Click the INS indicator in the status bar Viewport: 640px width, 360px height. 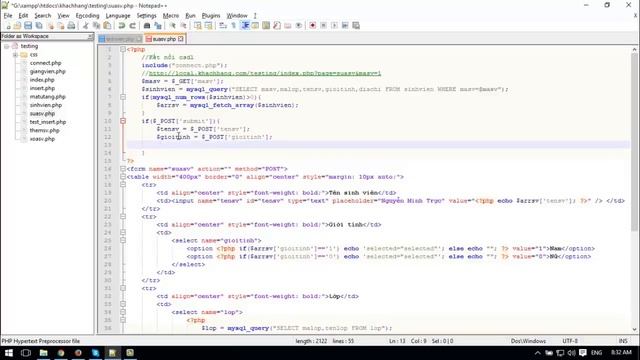click(x=623, y=341)
